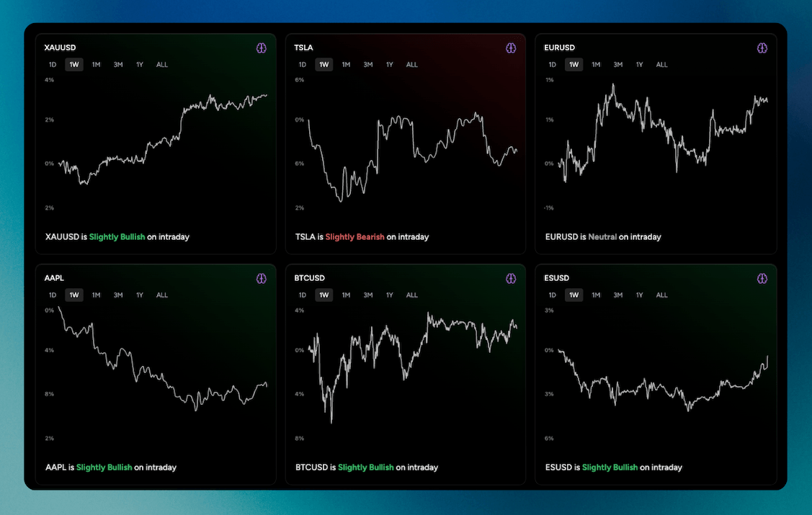
Task: Switch TSLA chart to 1M range
Action: point(346,65)
